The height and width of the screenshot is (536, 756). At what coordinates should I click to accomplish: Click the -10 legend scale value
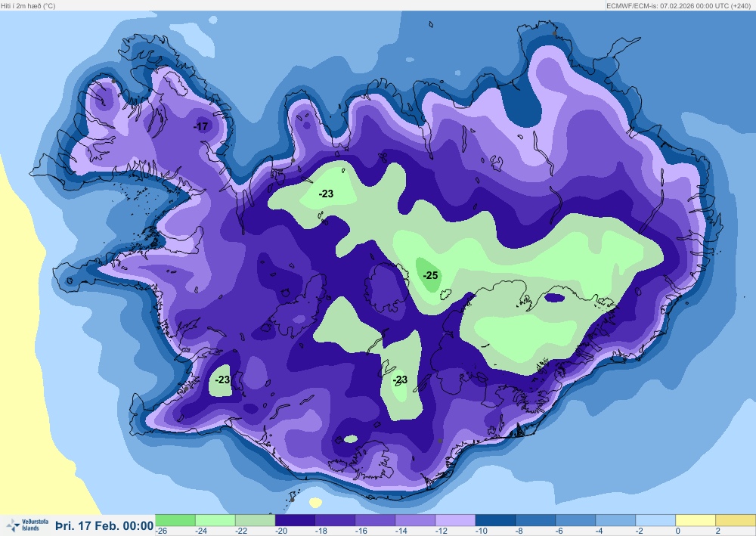481,531
